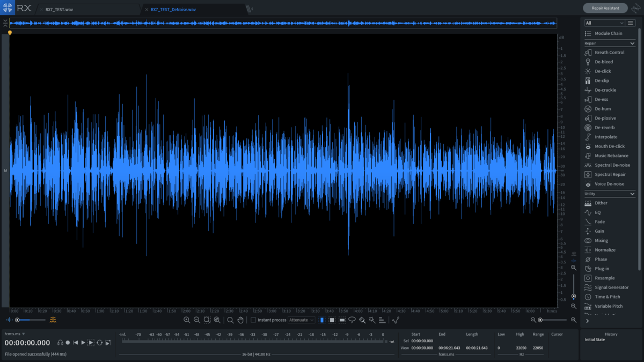The height and width of the screenshot is (362, 644).
Task: Open the De-hum module
Action: coord(610,109)
